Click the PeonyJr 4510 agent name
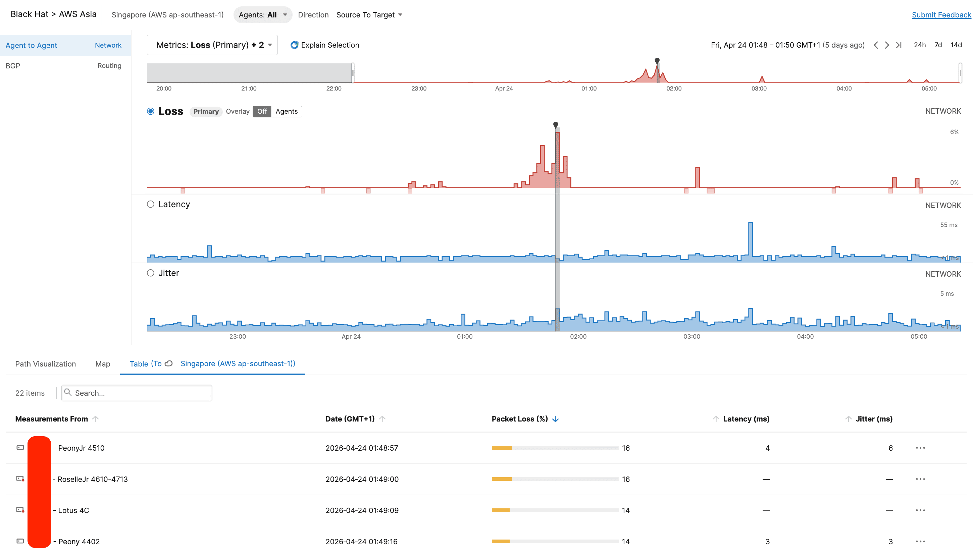The width and height of the screenshot is (973, 560). 81,448
